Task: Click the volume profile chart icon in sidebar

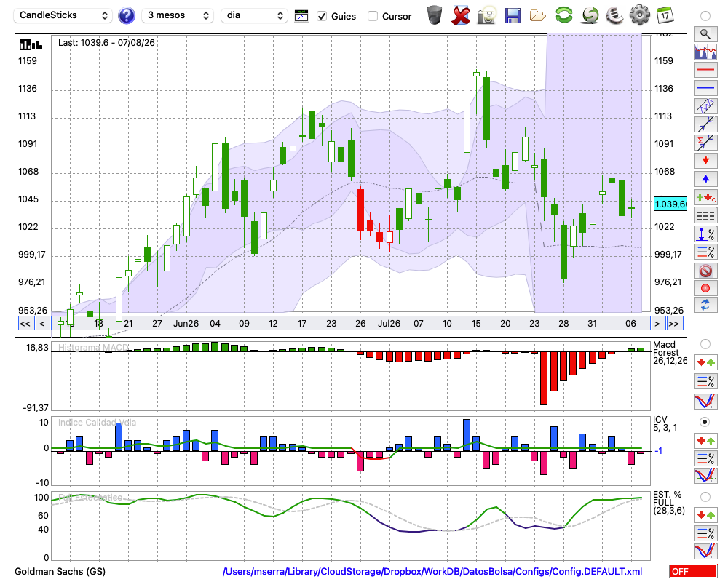Action: coord(705,52)
